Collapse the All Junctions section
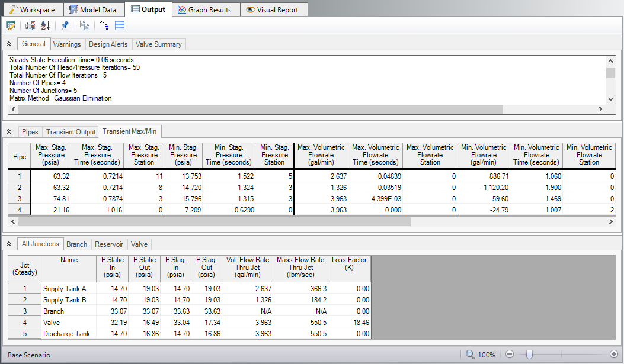Viewport: 624px width, 364px height. [8, 243]
